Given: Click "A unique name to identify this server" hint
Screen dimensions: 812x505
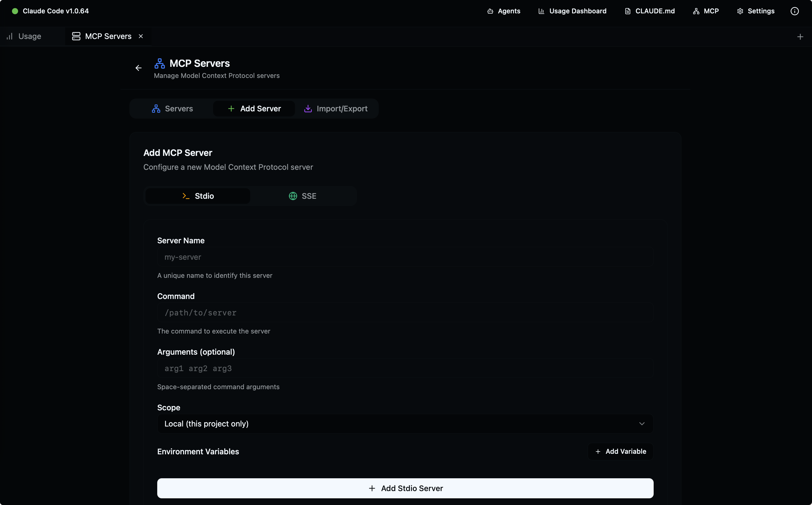Looking at the screenshot, I should coord(215,276).
